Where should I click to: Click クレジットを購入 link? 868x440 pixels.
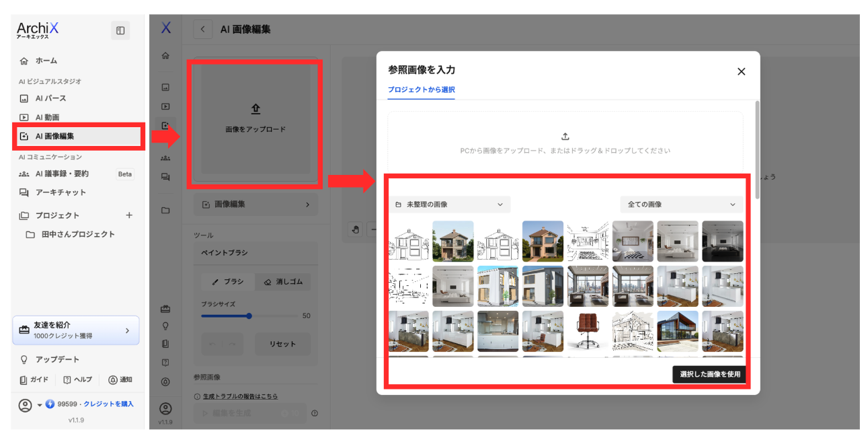[x=108, y=404]
